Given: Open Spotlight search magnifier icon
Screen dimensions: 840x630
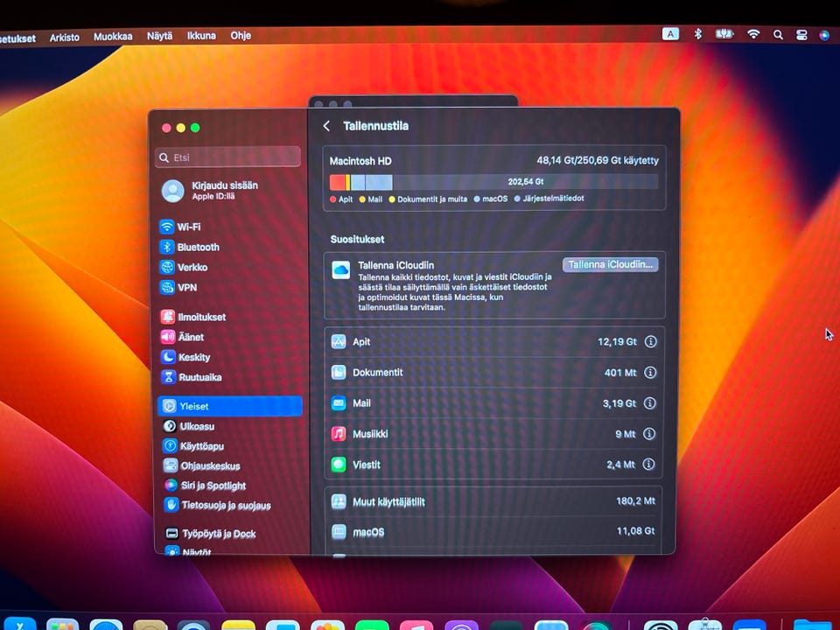Looking at the screenshot, I should pyautogui.click(x=779, y=35).
